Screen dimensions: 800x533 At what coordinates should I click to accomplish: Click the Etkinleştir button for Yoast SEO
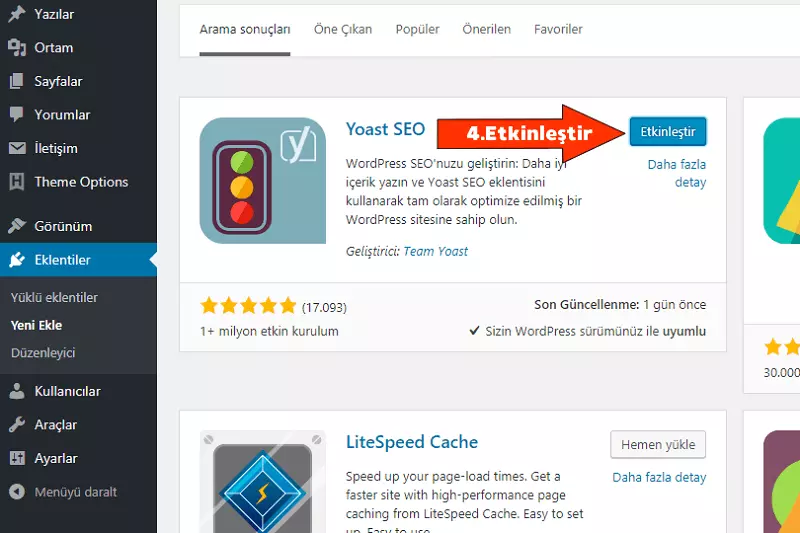tap(668, 132)
